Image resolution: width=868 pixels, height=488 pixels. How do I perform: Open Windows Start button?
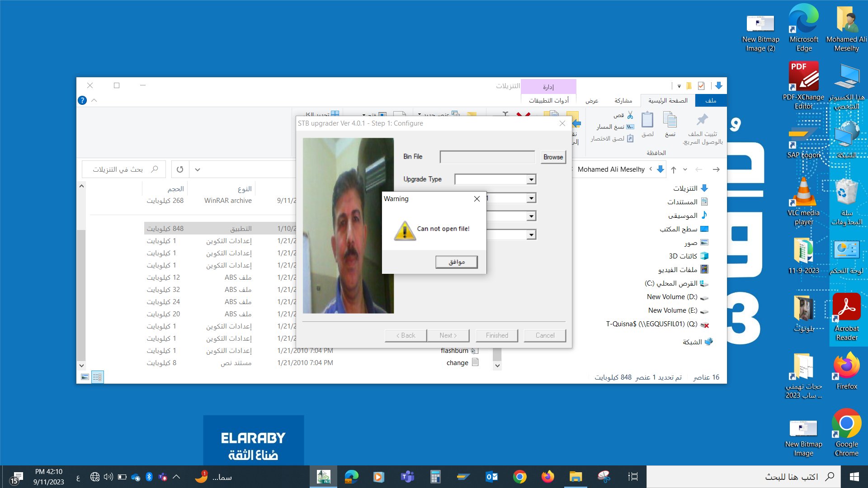[854, 477]
